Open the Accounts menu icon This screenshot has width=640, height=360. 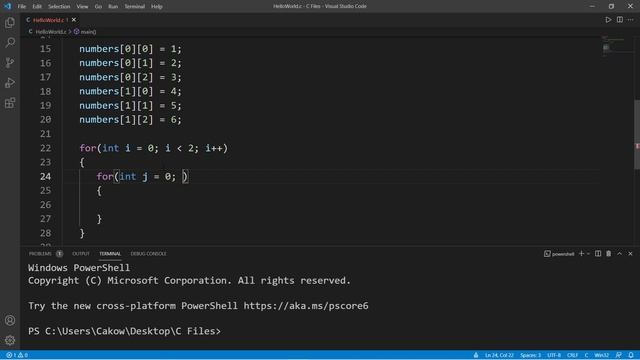[x=10, y=320]
